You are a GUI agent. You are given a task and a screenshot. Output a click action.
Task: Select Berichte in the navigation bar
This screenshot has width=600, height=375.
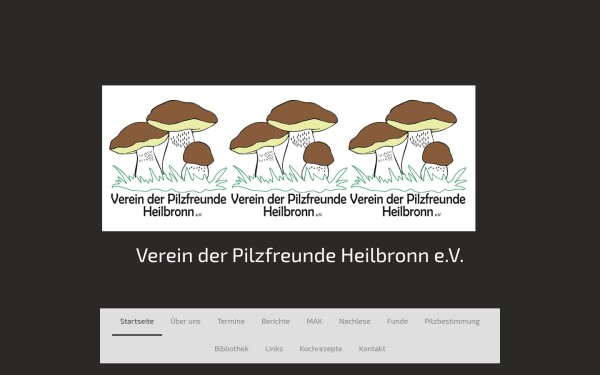point(276,321)
